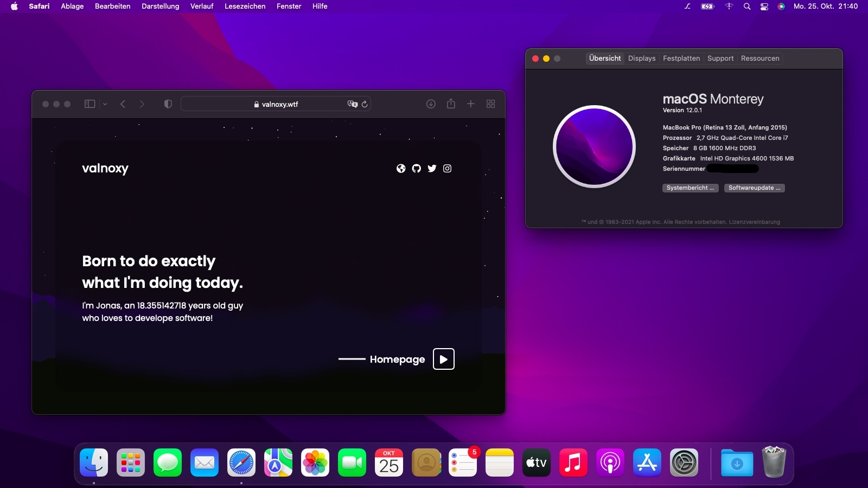Open FaceTime from the Dock
Screen dimensions: 868x488
coord(352,463)
